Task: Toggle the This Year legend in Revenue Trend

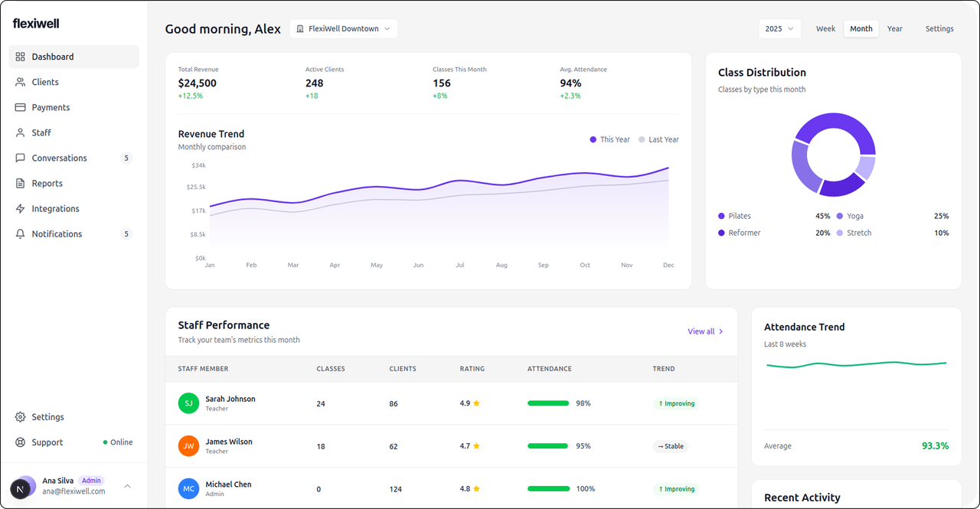Action: coord(609,139)
